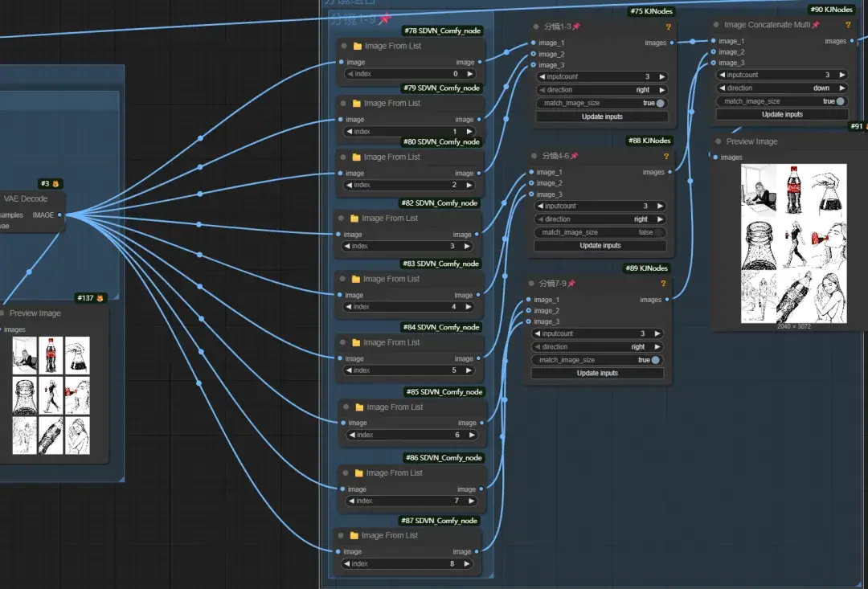
Task: Click Update inputs button in 分镜7-9 node
Action: point(596,373)
